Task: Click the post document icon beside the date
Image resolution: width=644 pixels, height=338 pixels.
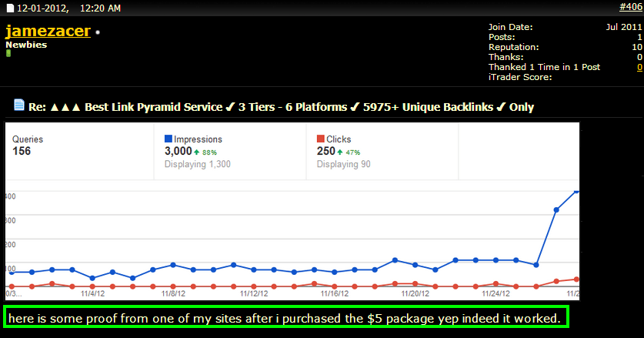Action: tap(10, 8)
